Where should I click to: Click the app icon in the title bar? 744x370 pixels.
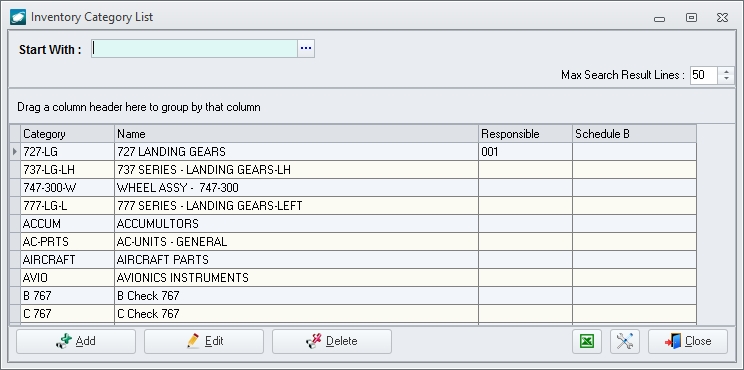(18, 17)
